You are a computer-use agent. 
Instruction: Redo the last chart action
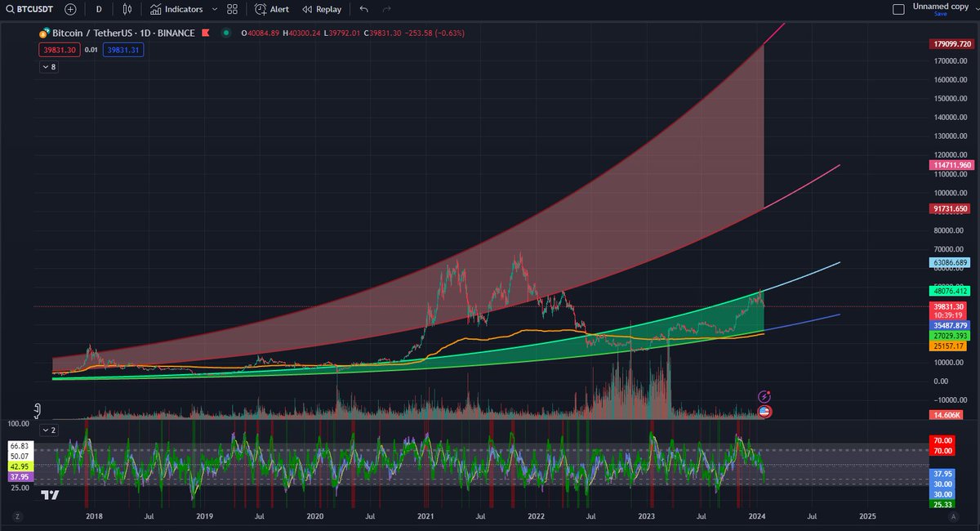click(x=387, y=9)
